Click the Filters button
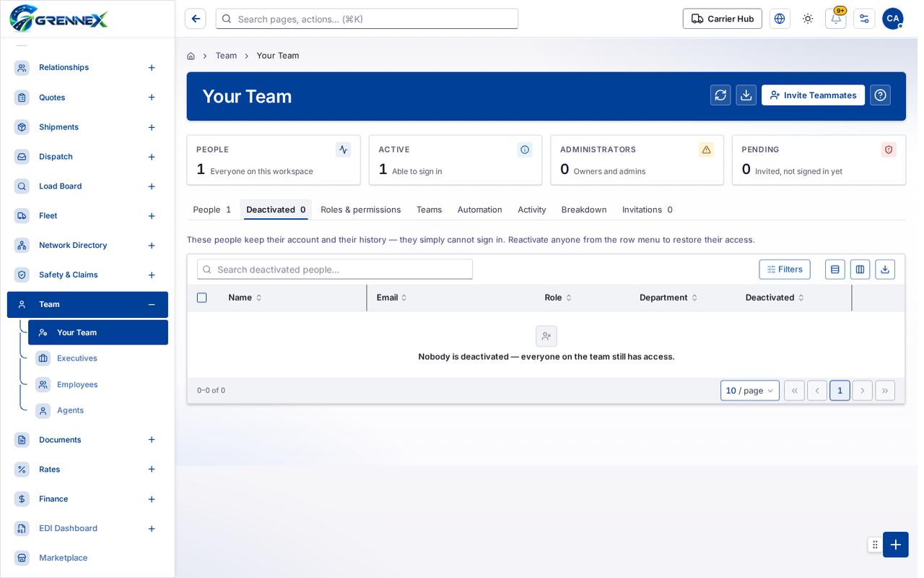The height and width of the screenshot is (578, 924). tap(785, 269)
